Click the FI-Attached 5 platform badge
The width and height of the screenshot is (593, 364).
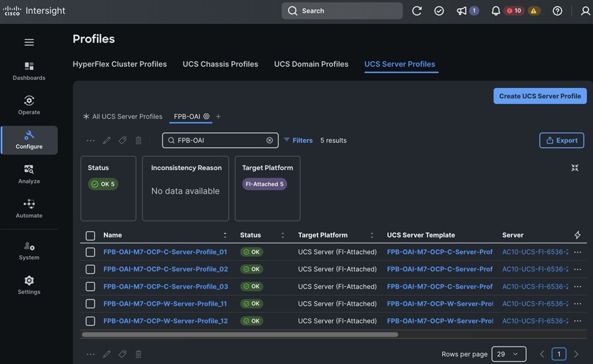pos(264,184)
